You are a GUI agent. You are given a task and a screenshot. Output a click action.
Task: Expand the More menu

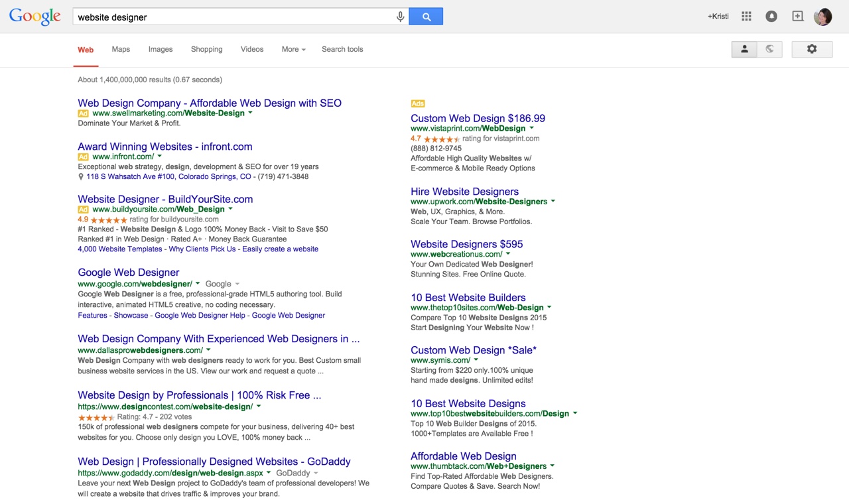293,49
